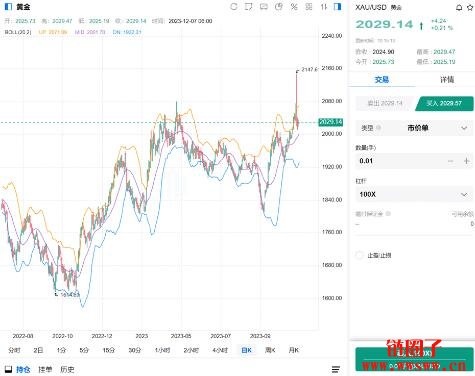Toggle the blue side panel layout icon
The image size is (475, 376).
(x=337, y=7)
